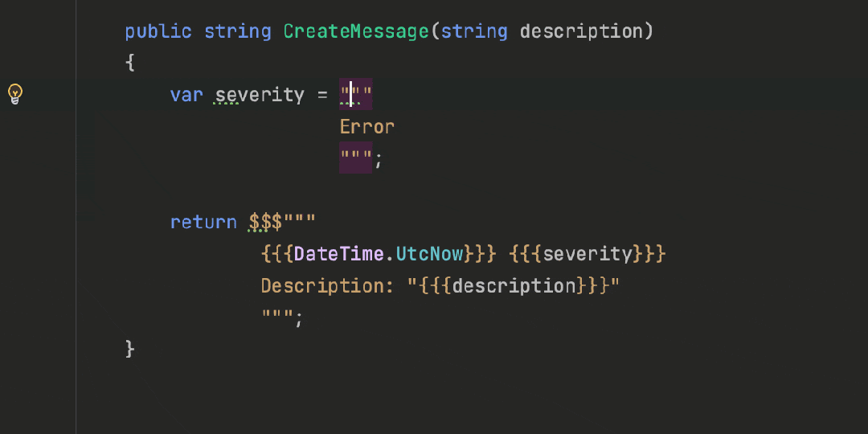The image size is (868, 434).
Task: Click the 'return' keyword
Action: coord(203,222)
